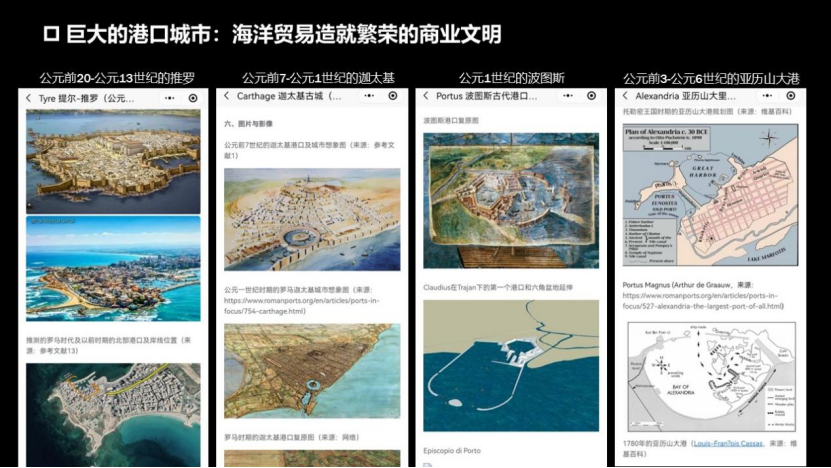Open the three-dot menu on Tyre page
Screen dimensions: 831x468
[169, 97]
